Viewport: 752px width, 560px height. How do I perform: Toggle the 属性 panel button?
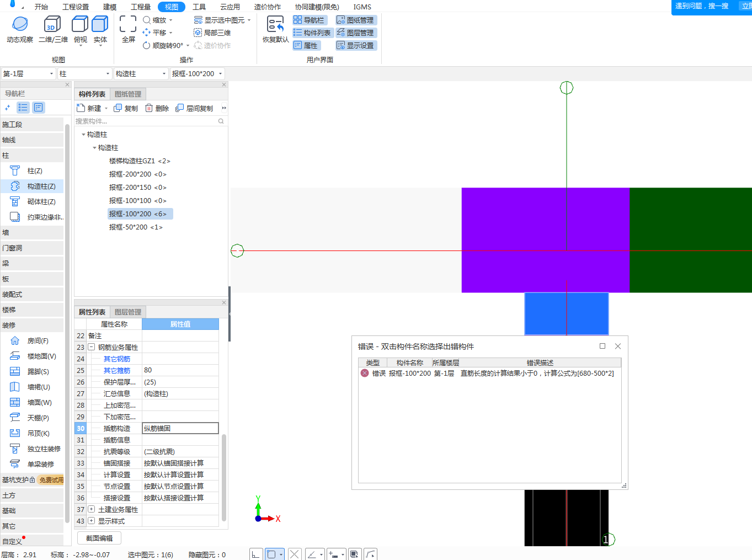point(306,45)
